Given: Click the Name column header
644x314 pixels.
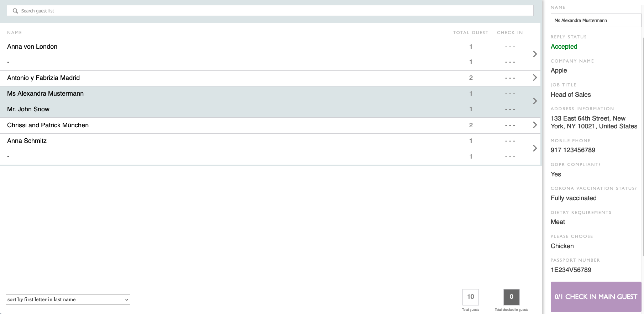Looking at the screenshot, I should point(15,32).
